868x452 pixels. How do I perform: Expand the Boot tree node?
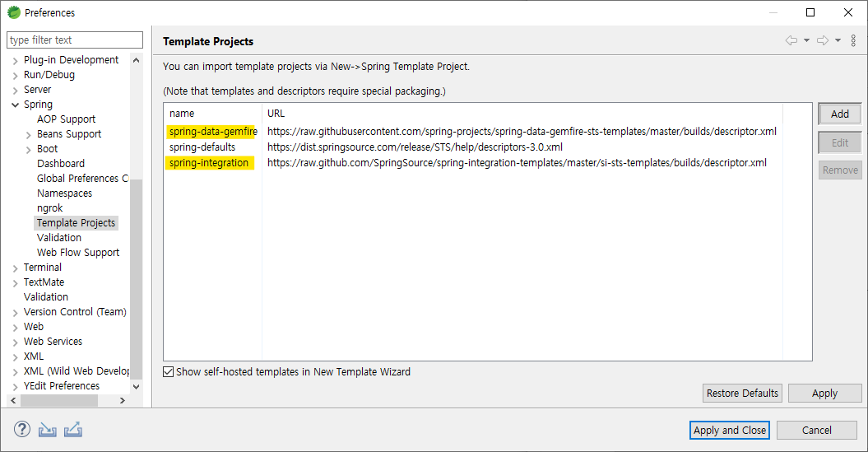28,150
